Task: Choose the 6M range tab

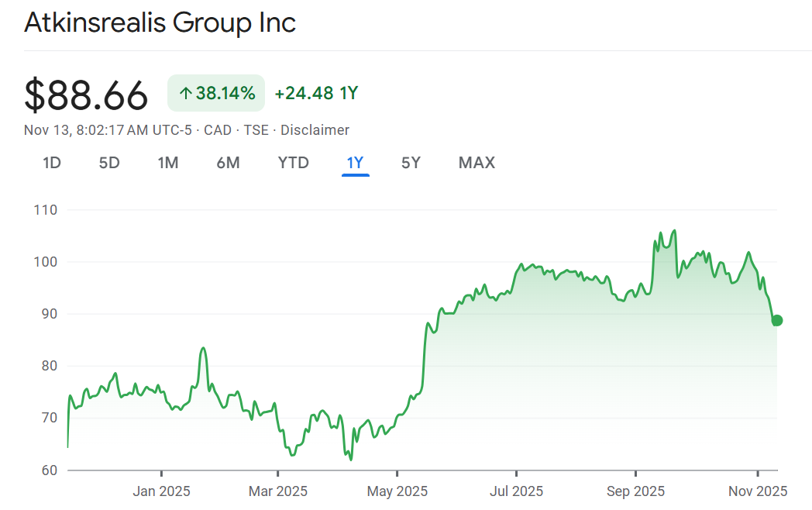Action: (228, 163)
